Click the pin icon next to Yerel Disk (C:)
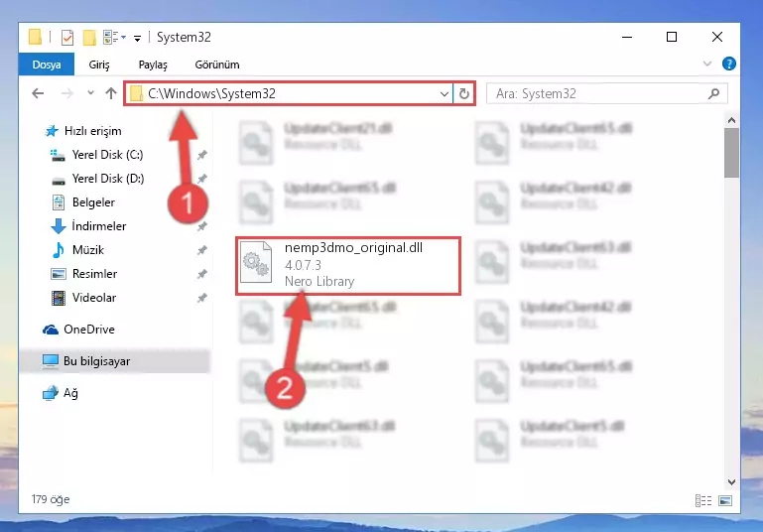Viewport: 763px width, 532px height. [x=202, y=155]
